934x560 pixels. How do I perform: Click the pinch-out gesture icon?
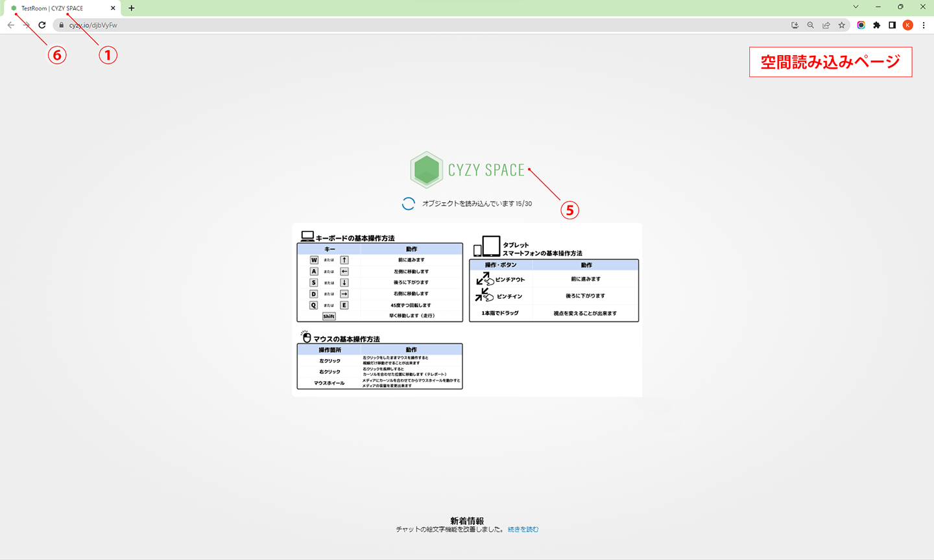point(485,279)
